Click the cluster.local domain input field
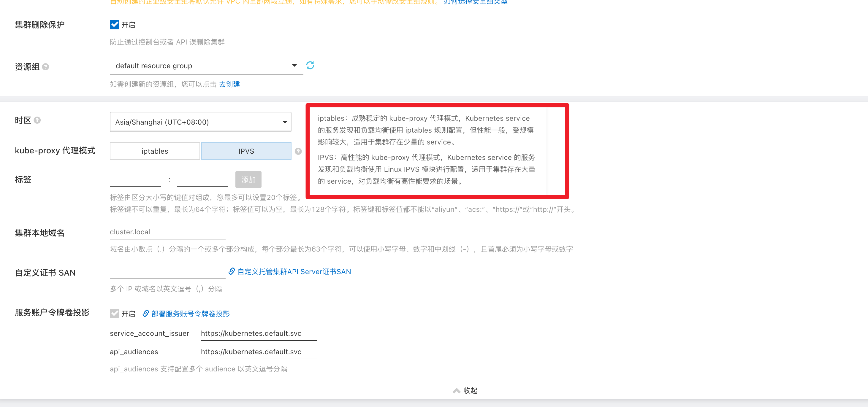This screenshot has height=407, width=868. click(167, 232)
